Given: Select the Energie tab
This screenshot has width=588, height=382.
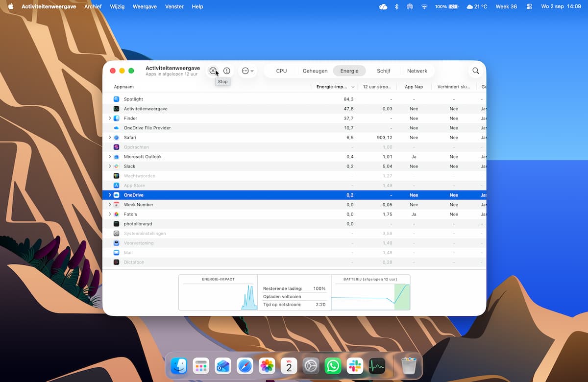Looking at the screenshot, I should [349, 71].
